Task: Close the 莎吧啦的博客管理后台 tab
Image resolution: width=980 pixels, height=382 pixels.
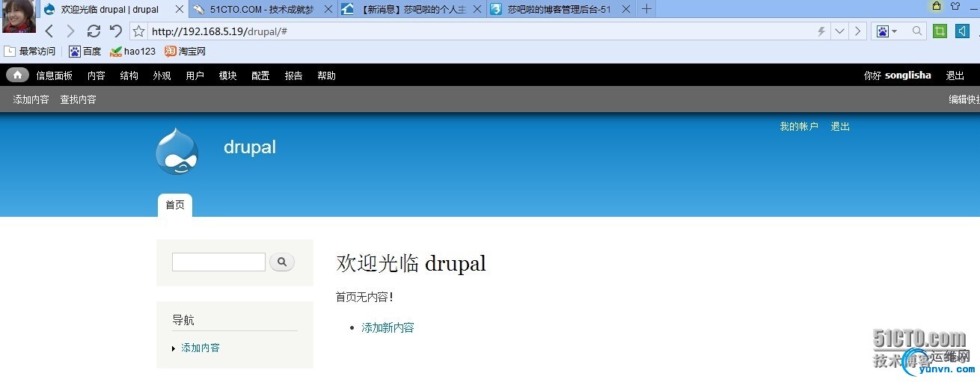Action: (627, 10)
